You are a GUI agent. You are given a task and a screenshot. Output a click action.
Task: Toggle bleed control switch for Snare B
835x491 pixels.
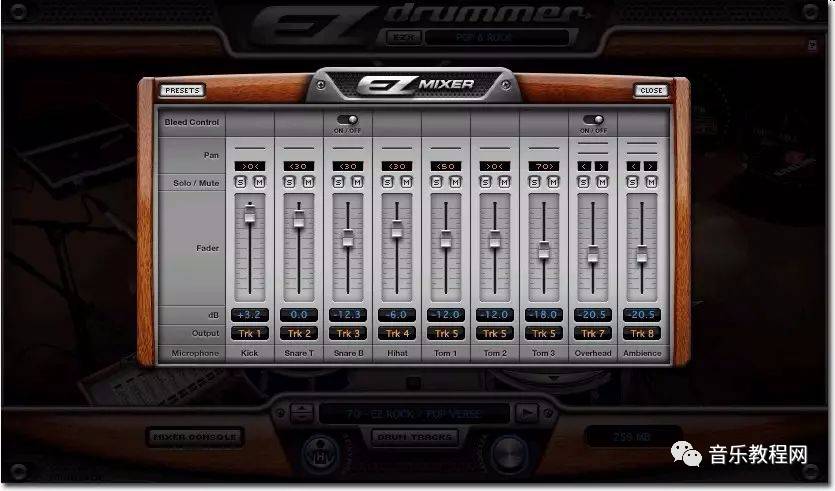[347, 120]
